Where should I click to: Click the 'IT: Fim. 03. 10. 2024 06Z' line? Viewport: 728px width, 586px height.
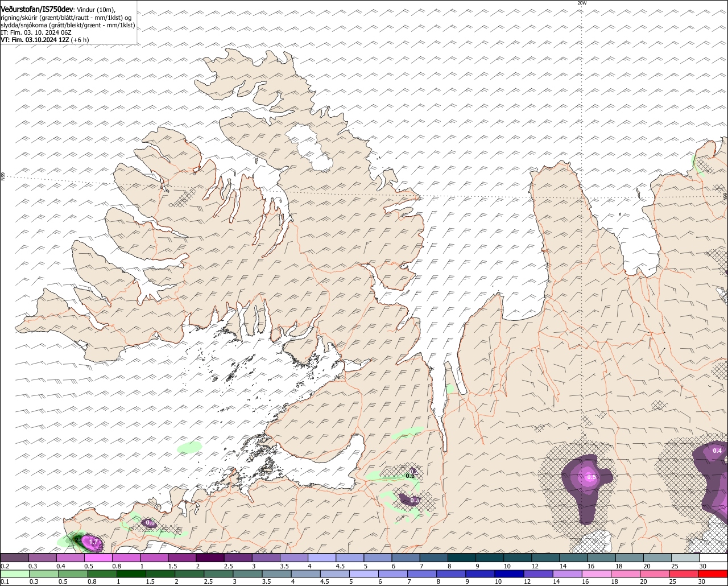(37, 32)
